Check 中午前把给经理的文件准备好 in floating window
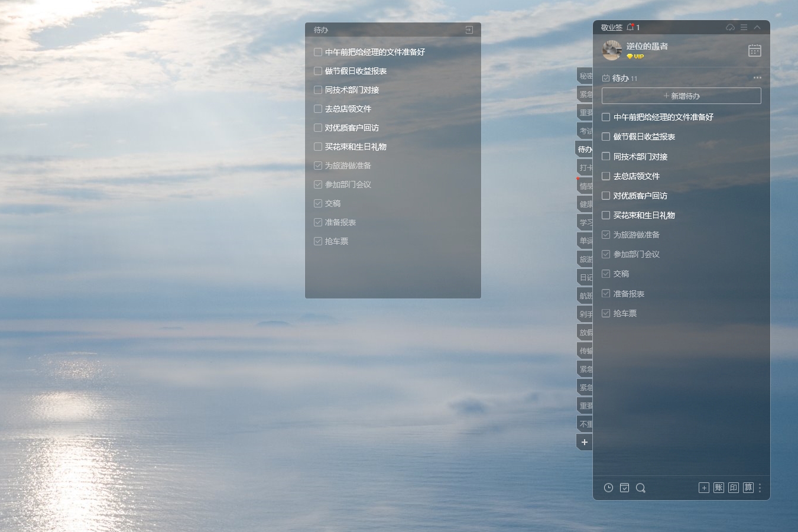Image resolution: width=798 pixels, height=532 pixels. point(318,52)
